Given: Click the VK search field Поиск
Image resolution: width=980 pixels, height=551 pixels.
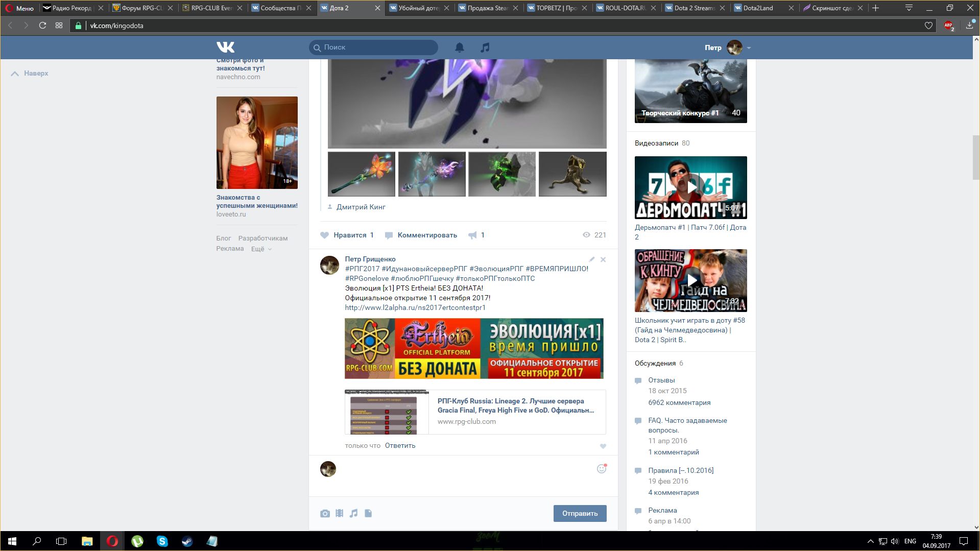Looking at the screenshot, I should [373, 47].
